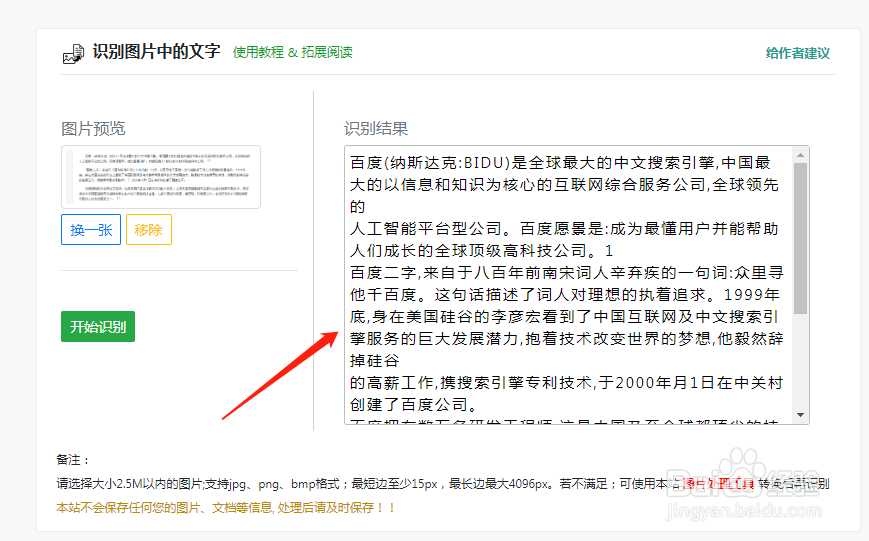
Task: Click the line starting 的高薪工作,携搜索引擎
Action: [566, 382]
